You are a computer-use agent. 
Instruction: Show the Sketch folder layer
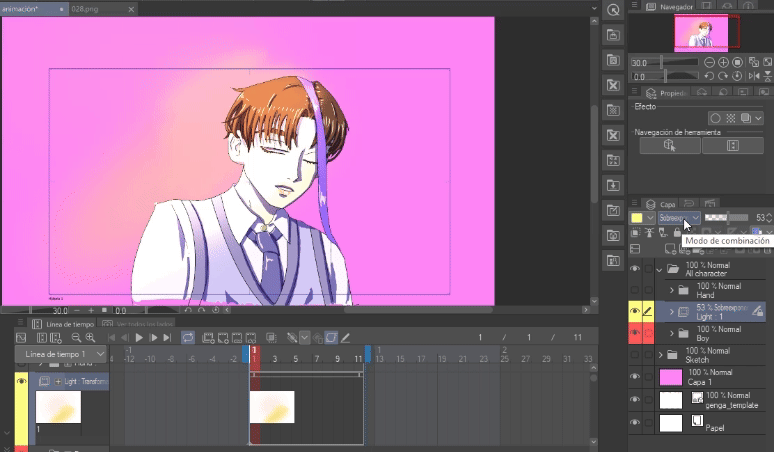[x=635, y=355]
